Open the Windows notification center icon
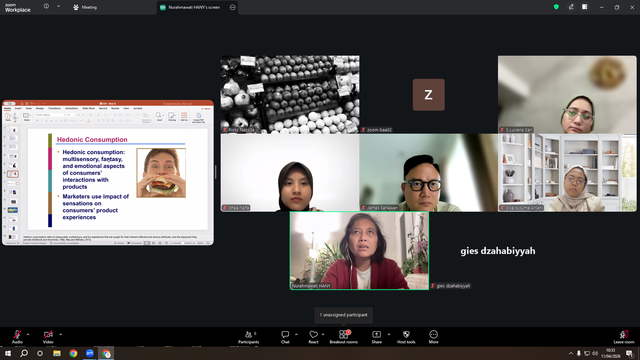Image resolution: width=640 pixels, height=360 pixels. [x=629, y=353]
